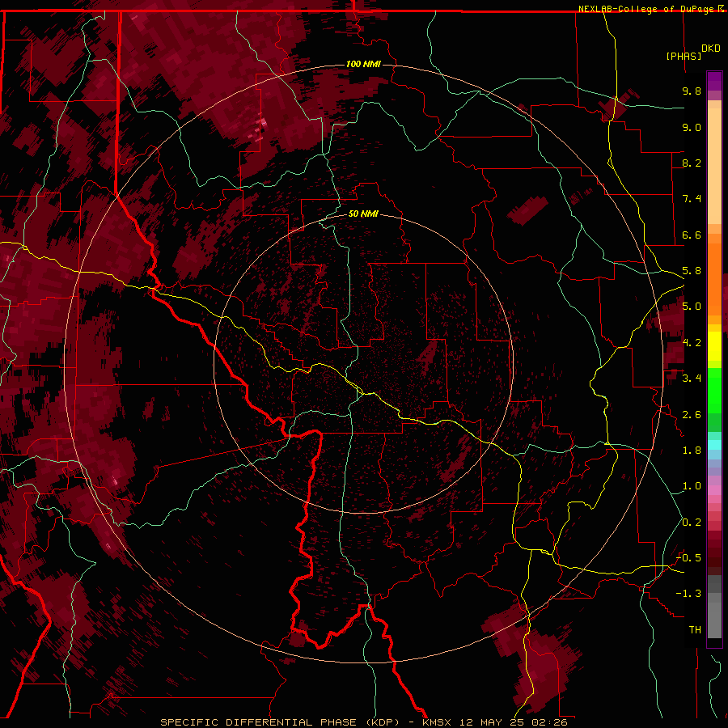Click the 1.0 legend value
This screenshot has width=728, height=728.
pos(692,486)
